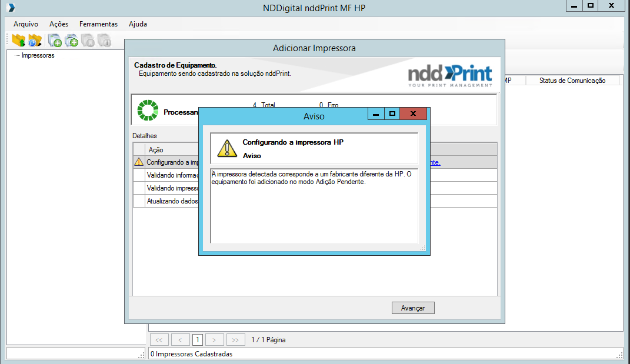This screenshot has width=630, height=364.
Task: Open the Ações menu
Action: pos(59,24)
